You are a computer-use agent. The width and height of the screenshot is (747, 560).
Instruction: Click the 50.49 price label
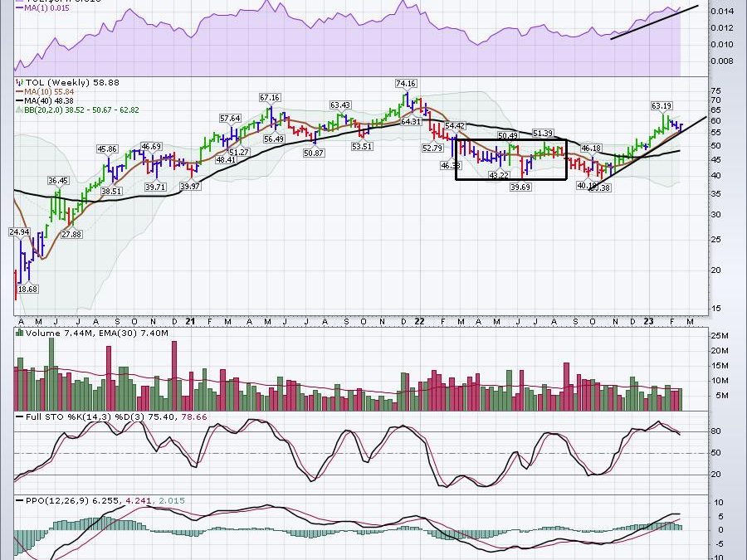[508, 136]
